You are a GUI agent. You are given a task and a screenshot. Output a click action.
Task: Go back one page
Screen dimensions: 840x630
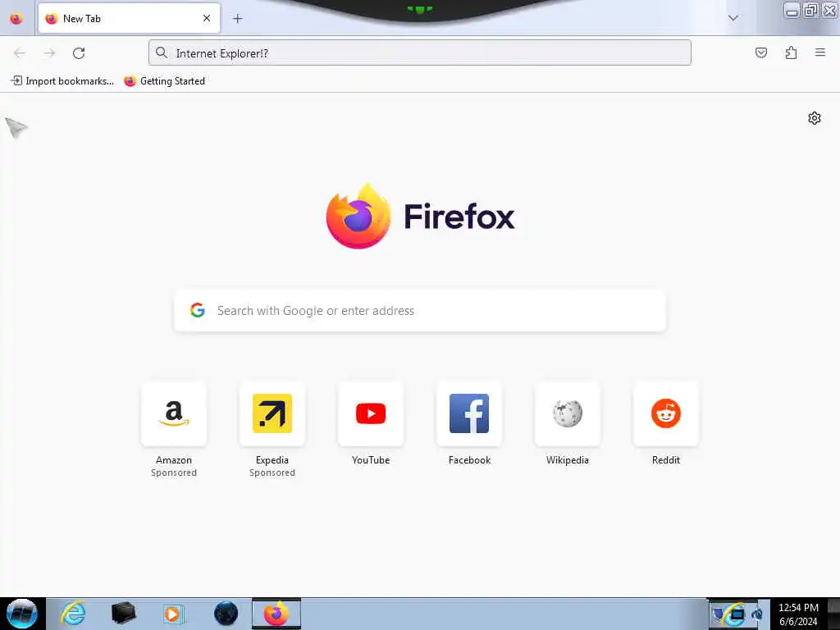pos(20,53)
